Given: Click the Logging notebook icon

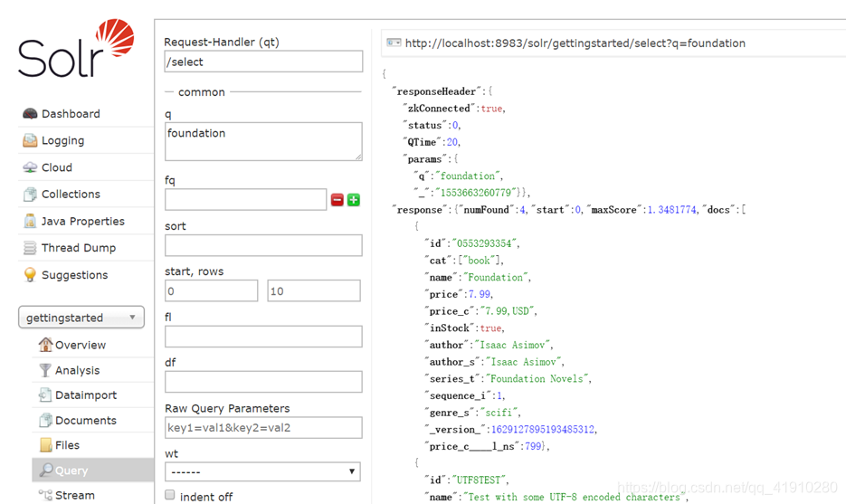Looking at the screenshot, I should [x=30, y=140].
